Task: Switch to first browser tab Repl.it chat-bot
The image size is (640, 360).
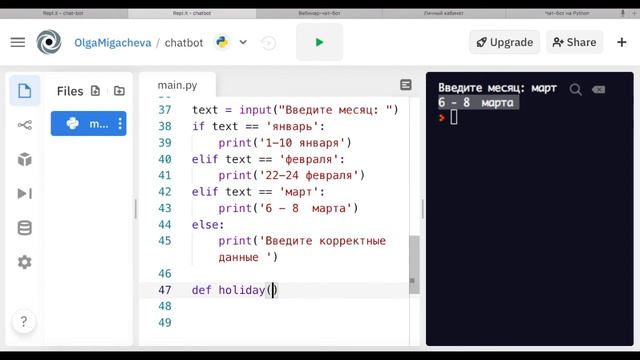Action: [63, 13]
